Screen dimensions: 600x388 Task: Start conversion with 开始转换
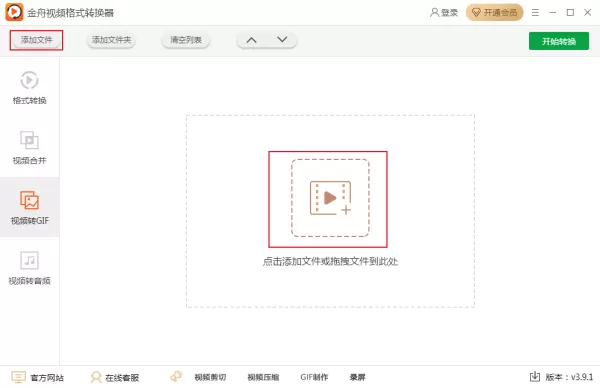pos(559,41)
